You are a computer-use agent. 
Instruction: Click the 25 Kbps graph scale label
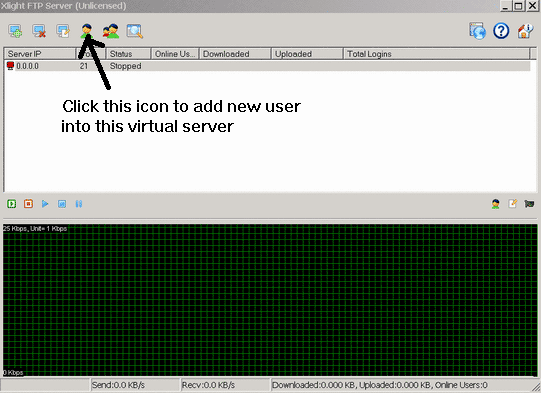(x=35, y=228)
